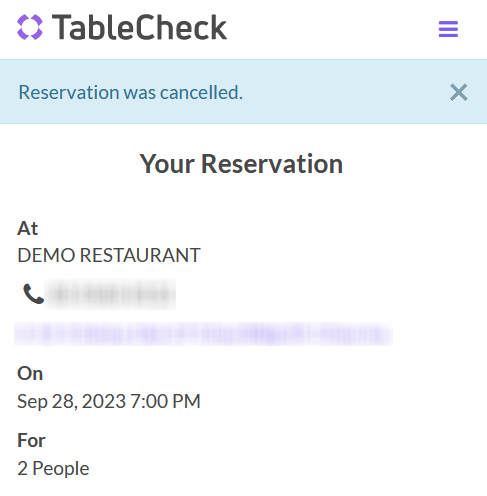Dismiss the reservation cancelled alert
487x496 pixels.
(459, 92)
